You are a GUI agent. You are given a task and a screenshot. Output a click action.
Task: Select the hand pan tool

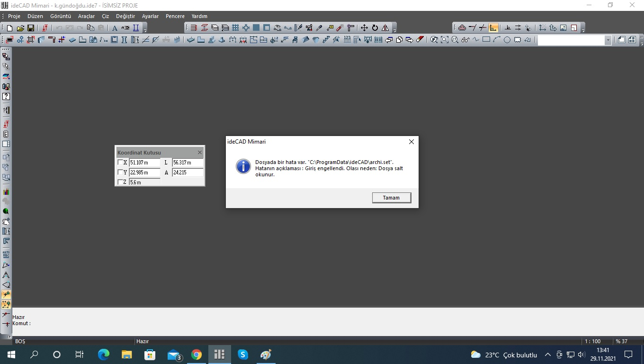pyautogui.click(x=6, y=221)
